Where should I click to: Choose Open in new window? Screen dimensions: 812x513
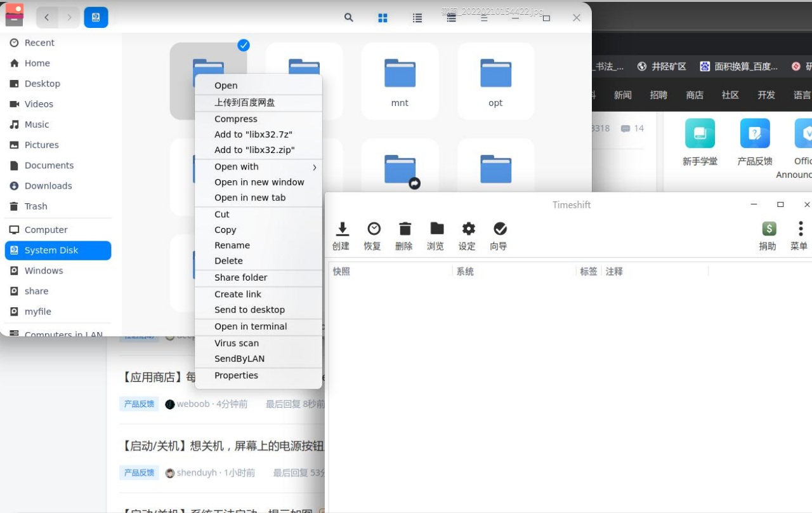(258, 182)
